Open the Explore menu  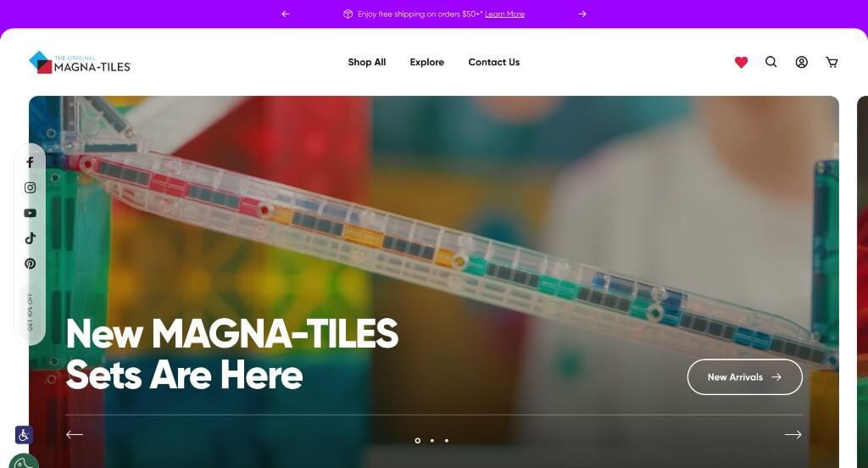coord(427,62)
